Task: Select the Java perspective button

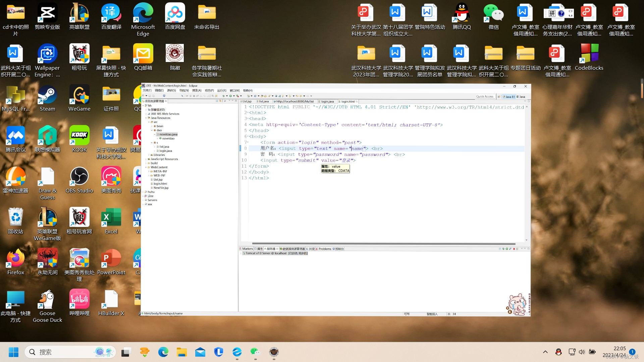Action: point(521,97)
